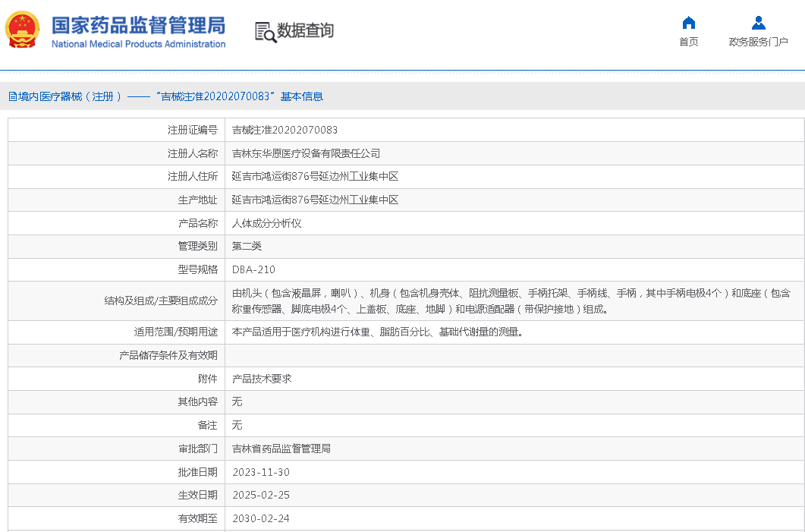Screen dimensions: 805x532
Task: Click the national emblem logo
Action: 22,30
